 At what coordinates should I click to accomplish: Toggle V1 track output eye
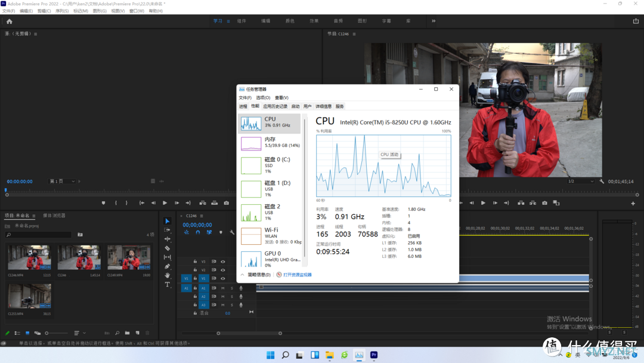pyautogui.click(x=223, y=278)
